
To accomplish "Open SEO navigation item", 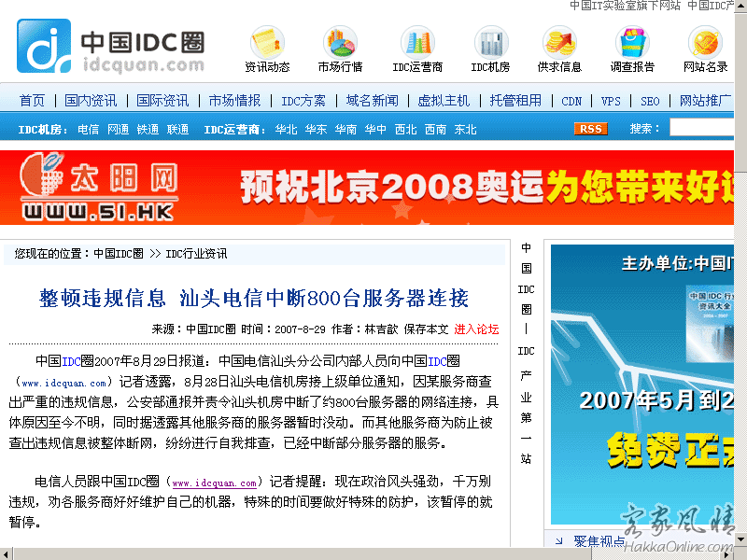I will click(x=650, y=101).
